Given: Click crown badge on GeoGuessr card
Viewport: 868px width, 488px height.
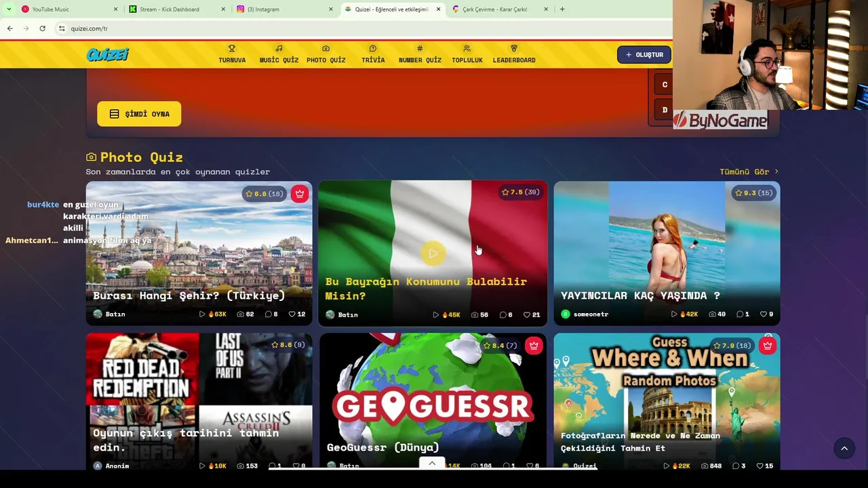Looking at the screenshot, I should click(534, 346).
